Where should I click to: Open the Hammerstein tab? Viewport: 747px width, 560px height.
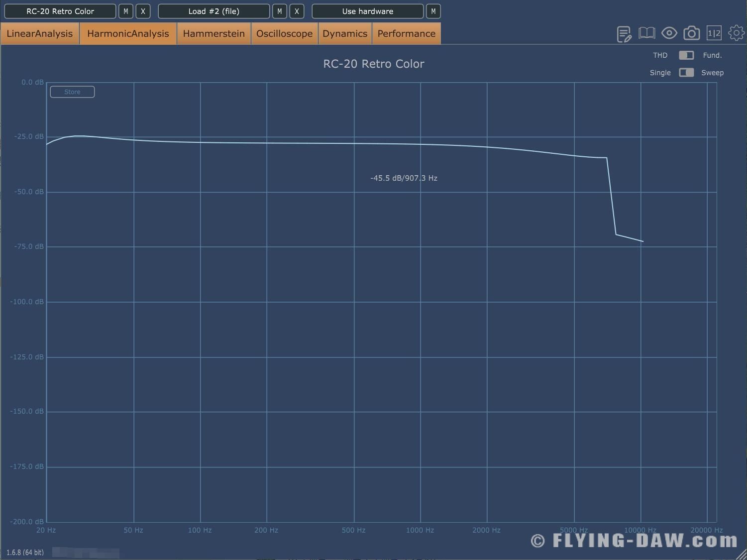(213, 33)
